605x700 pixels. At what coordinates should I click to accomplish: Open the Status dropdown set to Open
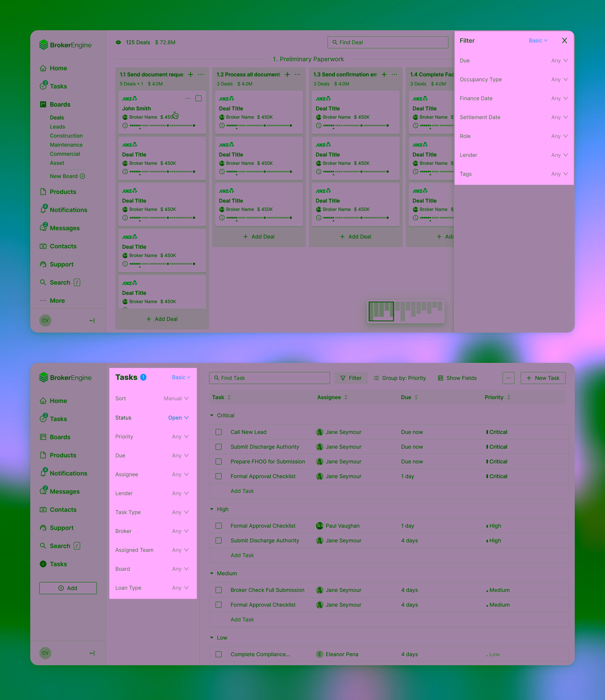pyautogui.click(x=178, y=418)
